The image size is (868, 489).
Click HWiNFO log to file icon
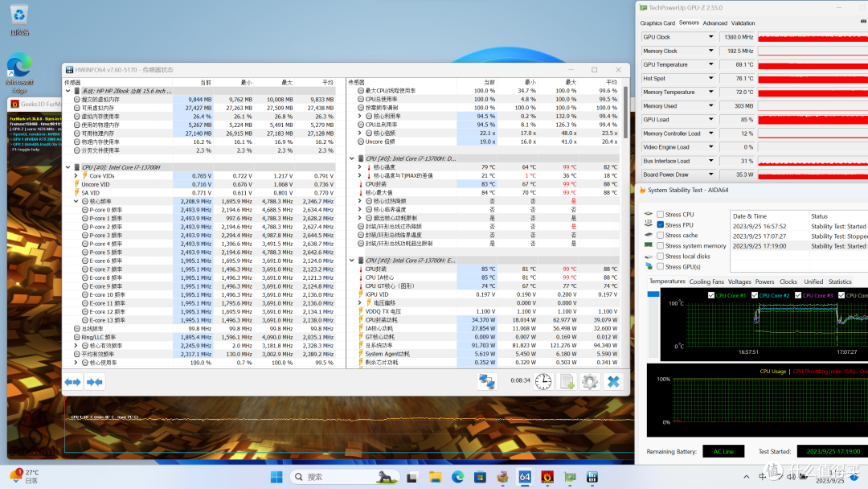click(x=567, y=381)
